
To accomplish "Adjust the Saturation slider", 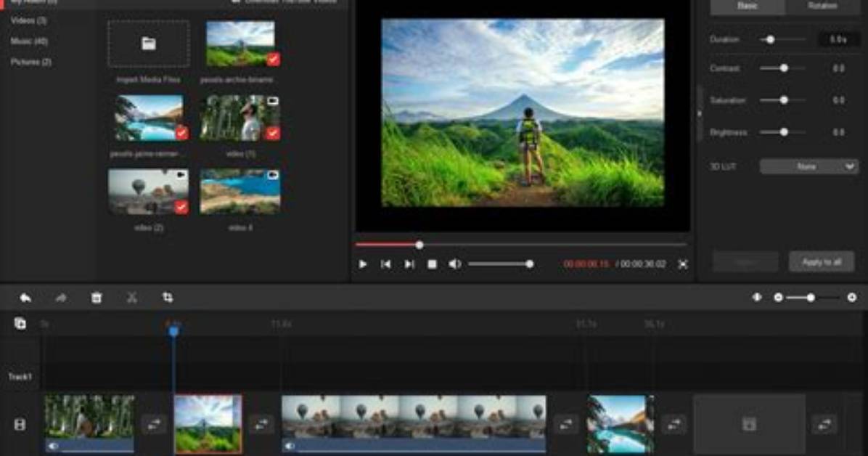I will point(783,100).
